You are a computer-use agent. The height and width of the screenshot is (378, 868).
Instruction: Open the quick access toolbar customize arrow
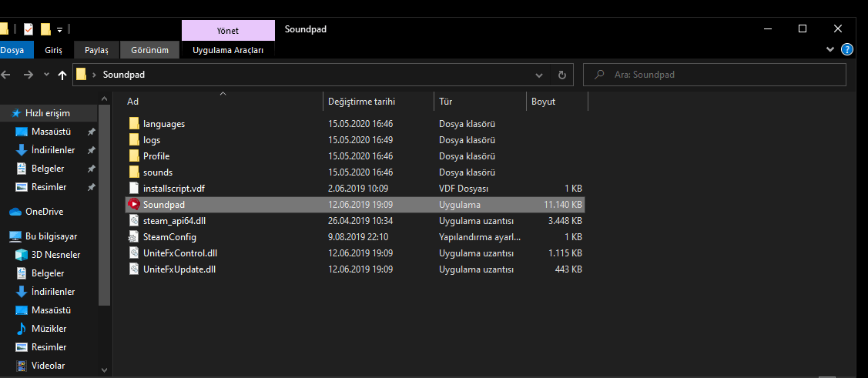[59, 28]
